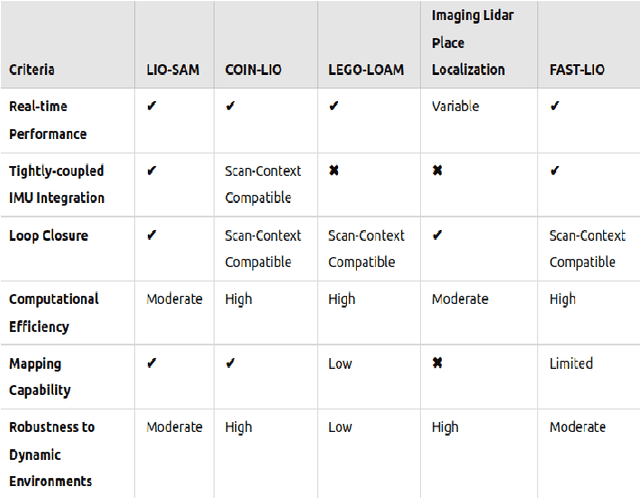The height and width of the screenshot is (498, 640).
Task: Click the LEGO-LOAM Tightly-coupled IMU cross mark
Action: click(x=333, y=171)
